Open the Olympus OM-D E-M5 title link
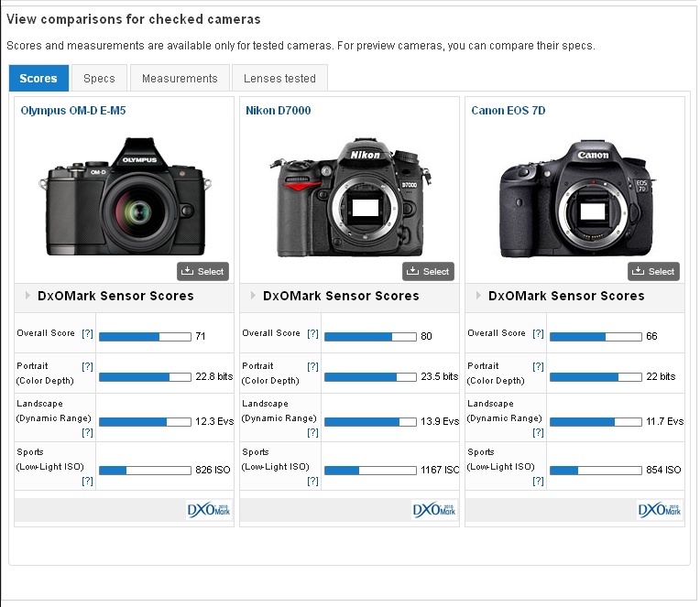700x607 pixels. pyautogui.click(x=73, y=110)
